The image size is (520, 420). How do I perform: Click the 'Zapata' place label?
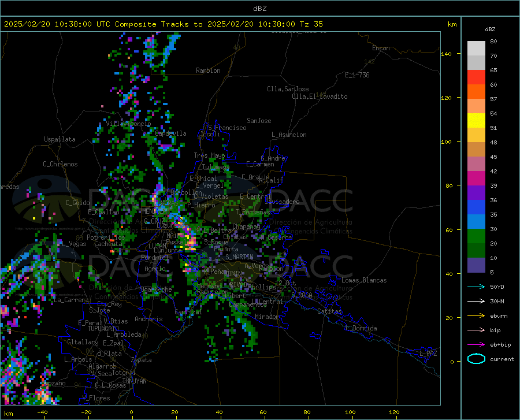click(142, 360)
